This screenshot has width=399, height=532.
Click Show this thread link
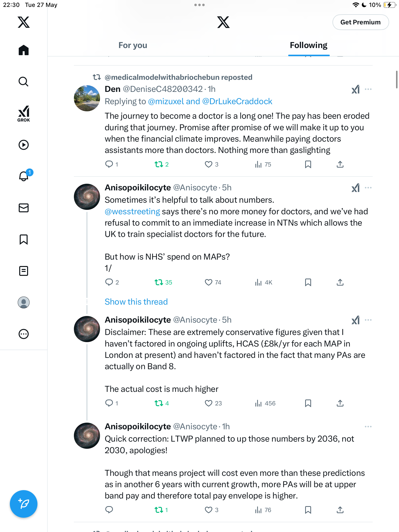point(136,302)
